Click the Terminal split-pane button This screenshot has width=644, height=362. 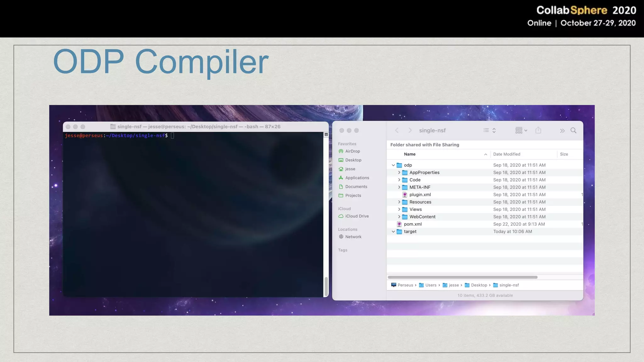tap(326, 134)
